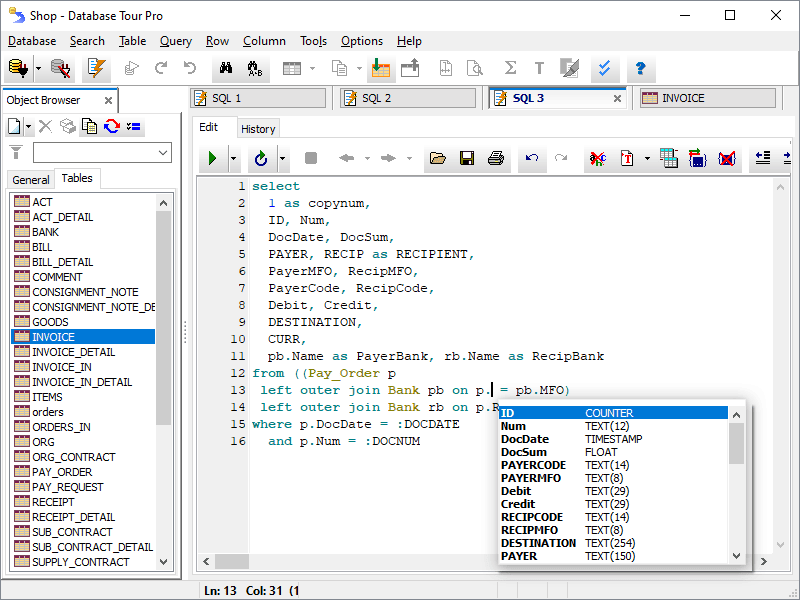Viewport: 800px width, 600px height.
Task: Open the Query menu
Action: (176, 41)
